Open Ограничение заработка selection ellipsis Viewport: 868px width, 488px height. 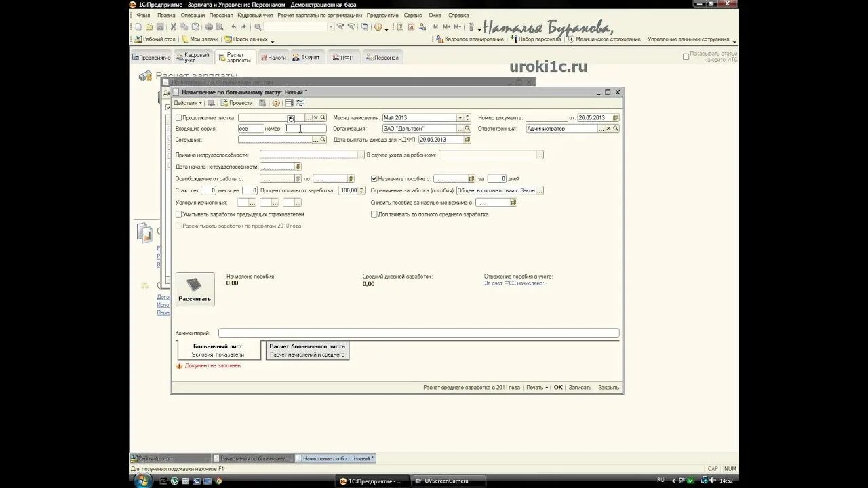540,191
